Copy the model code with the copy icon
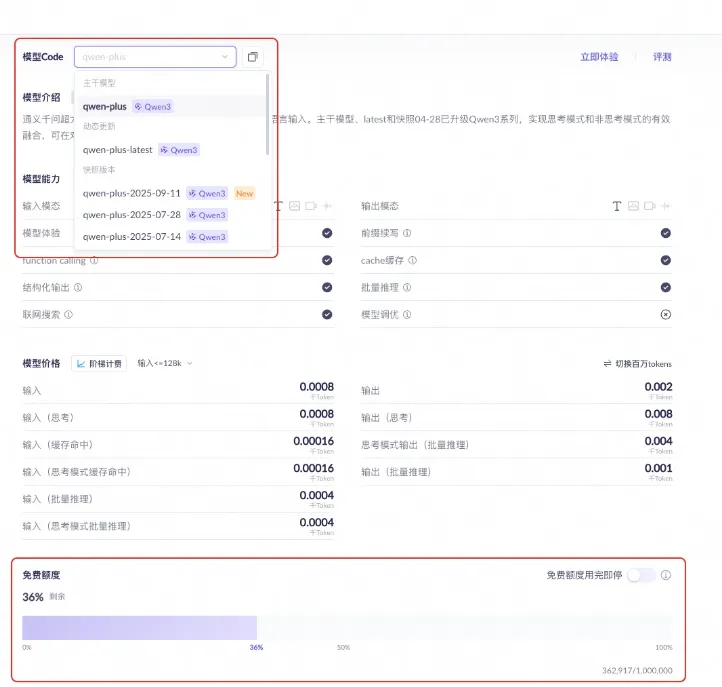This screenshot has width=722, height=687. pyautogui.click(x=253, y=57)
